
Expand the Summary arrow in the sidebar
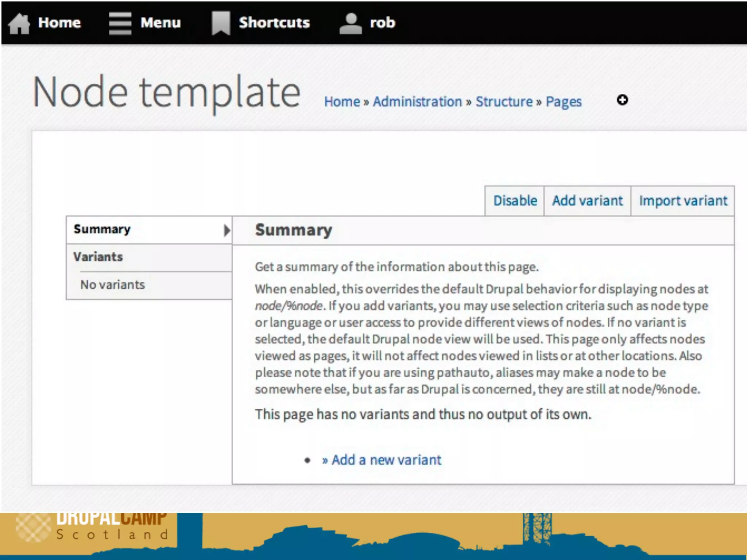(227, 230)
